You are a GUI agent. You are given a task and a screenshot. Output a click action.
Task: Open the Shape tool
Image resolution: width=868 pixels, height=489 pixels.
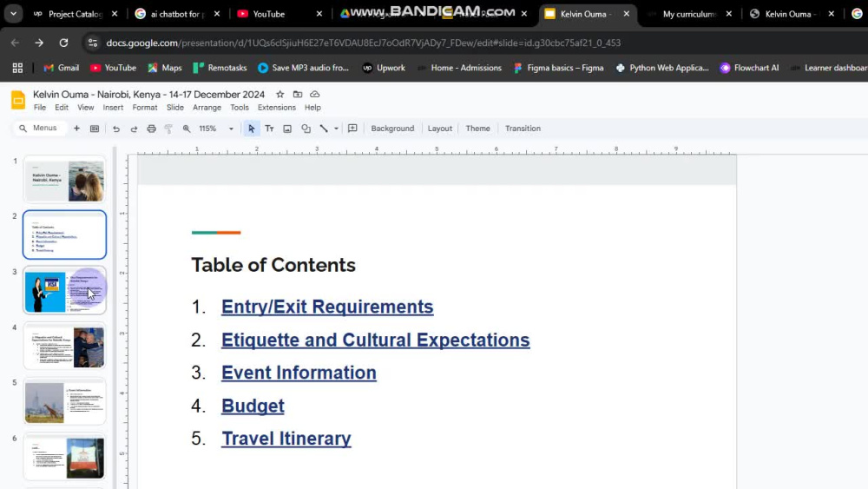click(306, 129)
